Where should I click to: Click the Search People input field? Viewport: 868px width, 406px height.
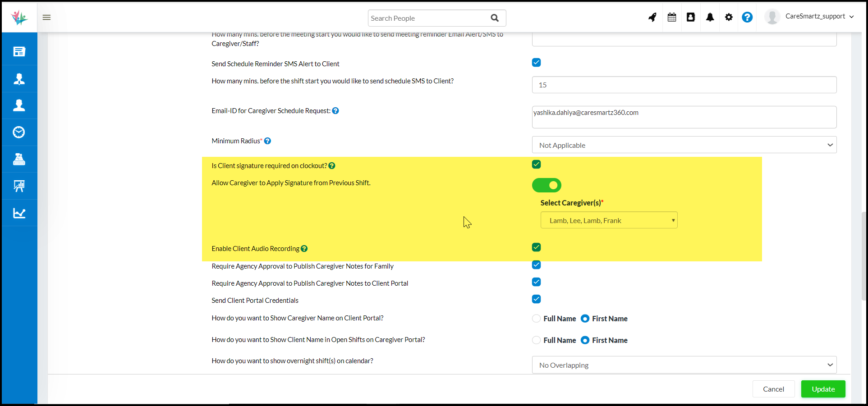pos(428,18)
